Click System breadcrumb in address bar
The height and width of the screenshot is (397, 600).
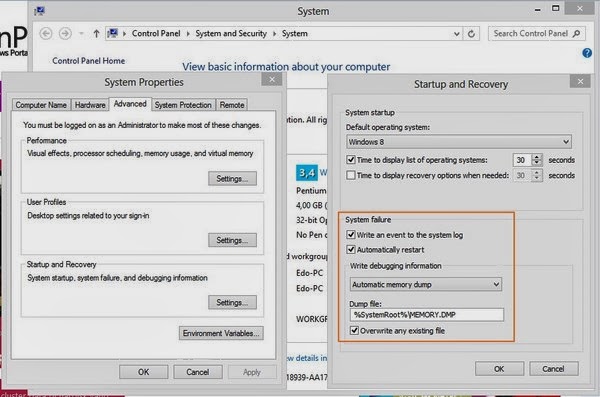[x=295, y=34]
